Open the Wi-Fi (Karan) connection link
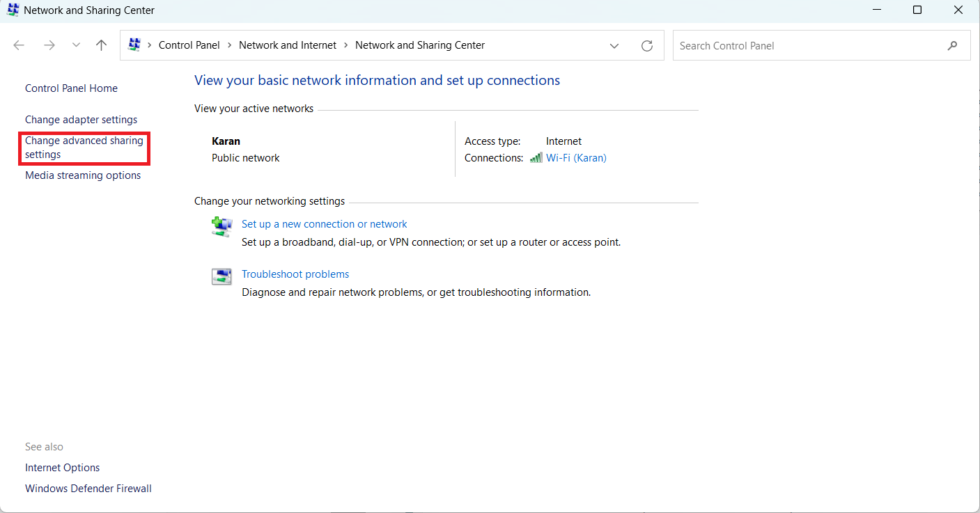Image resolution: width=980 pixels, height=513 pixels. (576, 158)
